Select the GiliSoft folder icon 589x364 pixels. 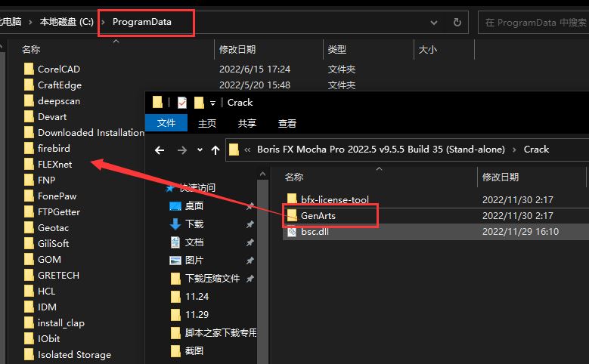pyautogui.click(x=29, y=243)
